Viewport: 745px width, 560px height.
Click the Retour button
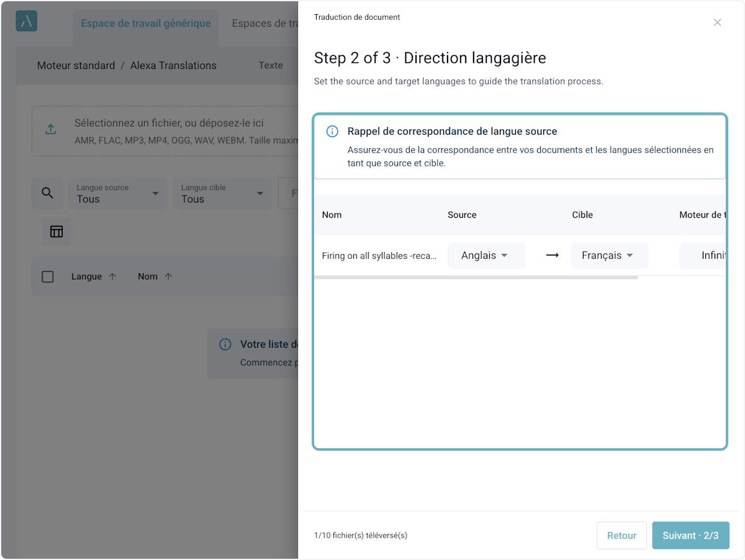coord(621,535)
